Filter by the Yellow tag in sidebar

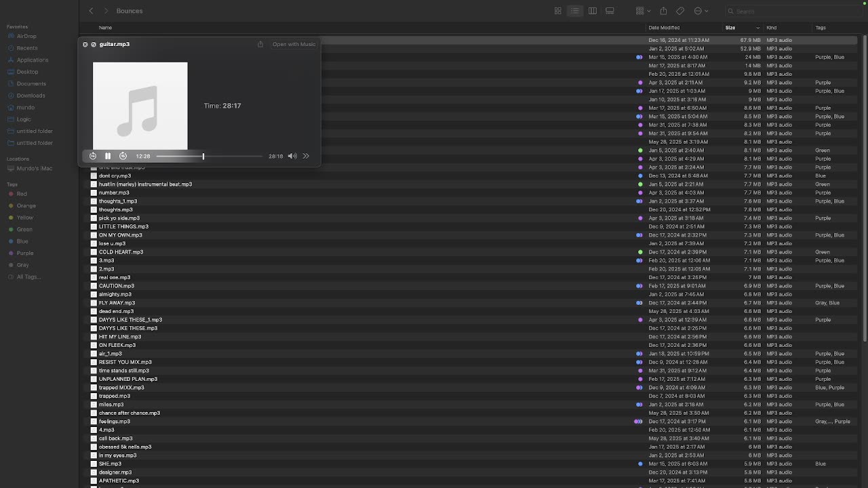click(24, 218)
